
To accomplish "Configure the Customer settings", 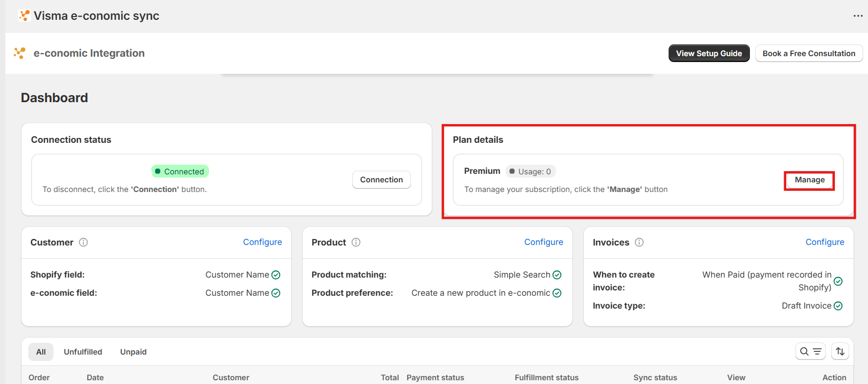I will (262, 242).
